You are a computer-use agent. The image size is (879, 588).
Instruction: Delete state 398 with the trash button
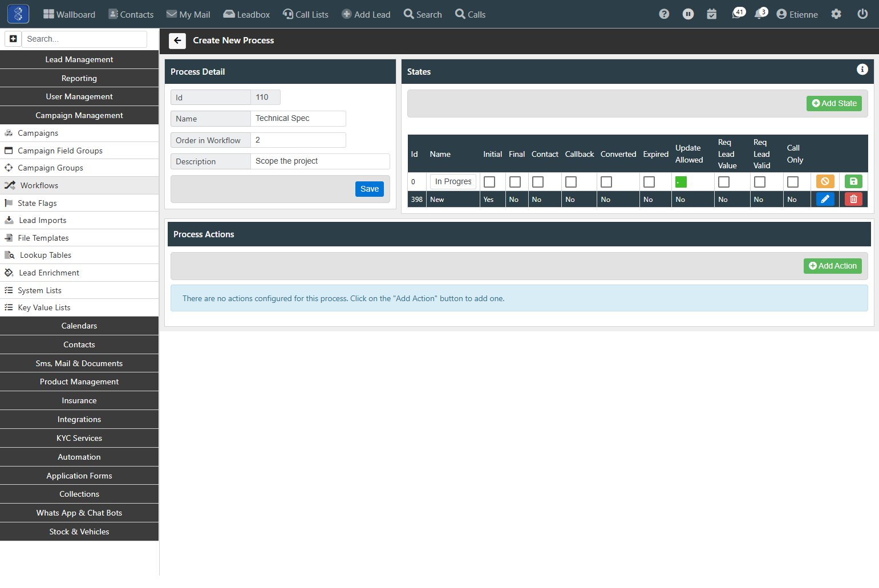[853, 199]
